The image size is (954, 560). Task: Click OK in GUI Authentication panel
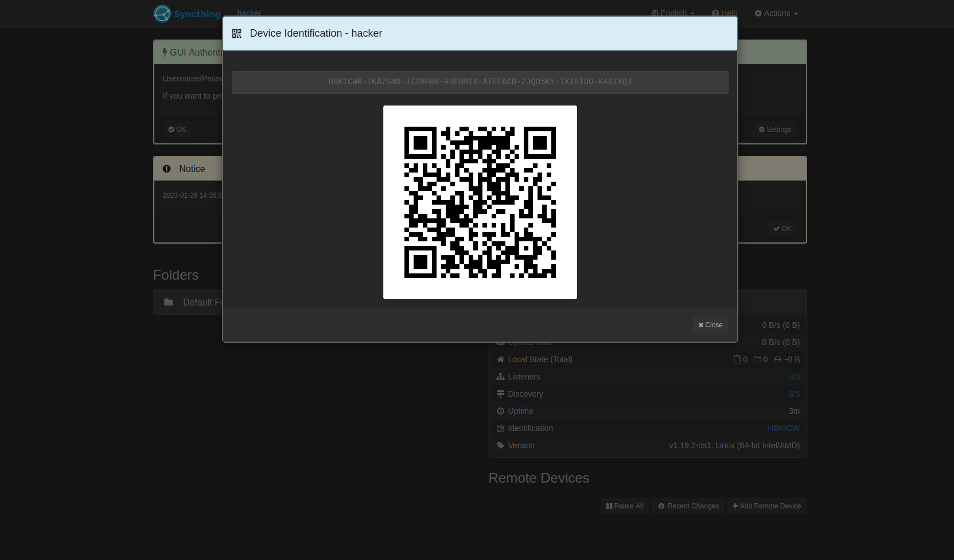click(177, 130)
